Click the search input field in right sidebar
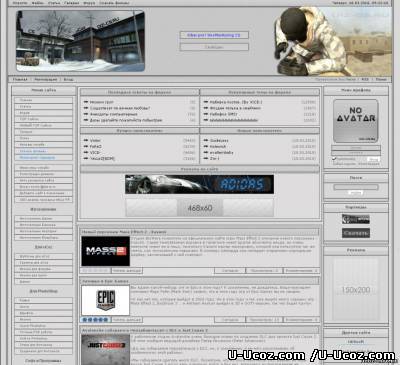This screenshot has width=400, height=365. (x=356, y=187)
